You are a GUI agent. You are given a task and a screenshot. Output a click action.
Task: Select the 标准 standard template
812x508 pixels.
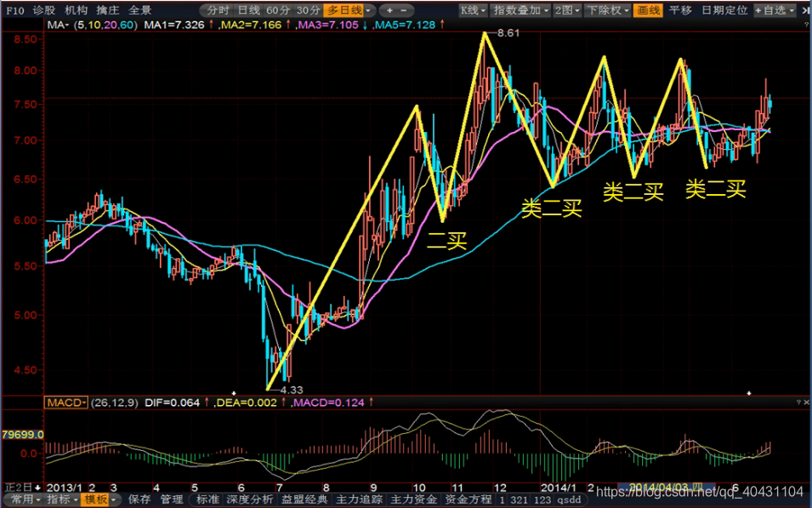pos(207,499)
